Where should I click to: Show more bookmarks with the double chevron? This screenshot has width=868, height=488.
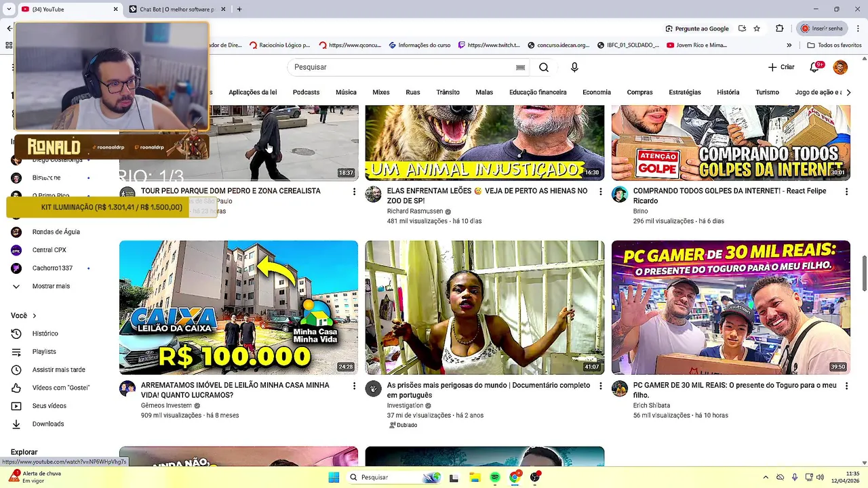tap(789, 45)
